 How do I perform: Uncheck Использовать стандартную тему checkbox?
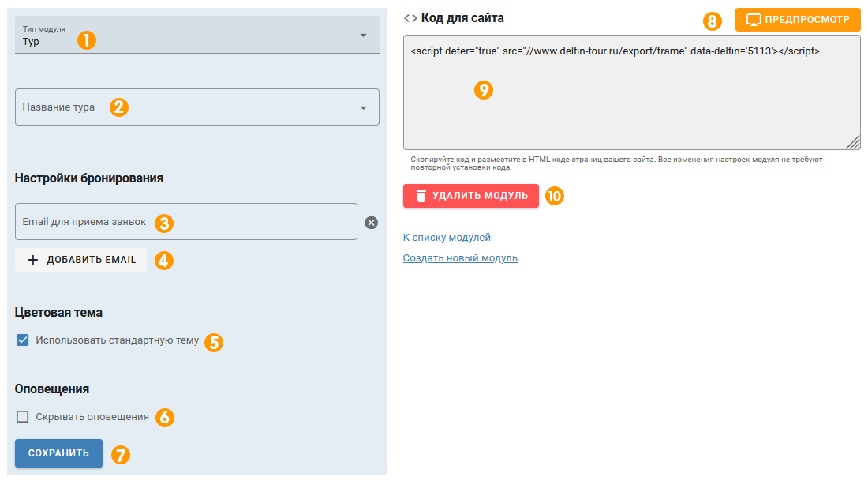(x=22, y=340)
